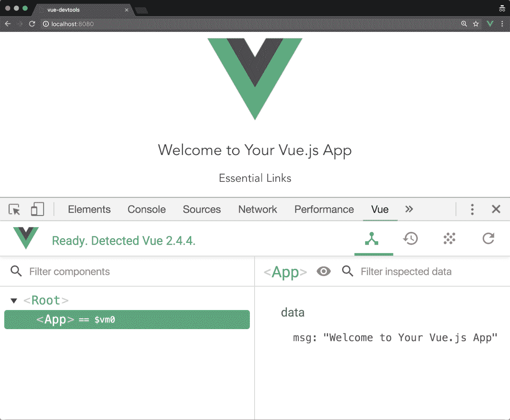The height and width of the screenshot is (420, 510).
Task: Open the Network tab
Action: (258, 209)
